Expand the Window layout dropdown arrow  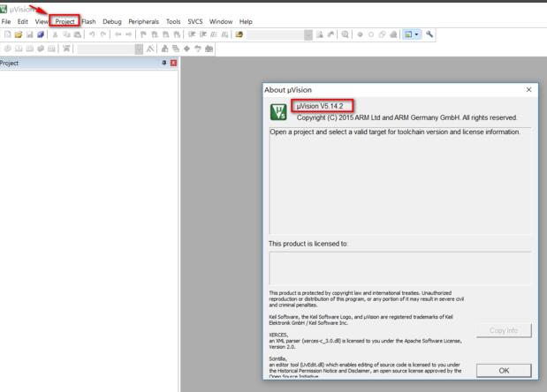click(417, 34)
